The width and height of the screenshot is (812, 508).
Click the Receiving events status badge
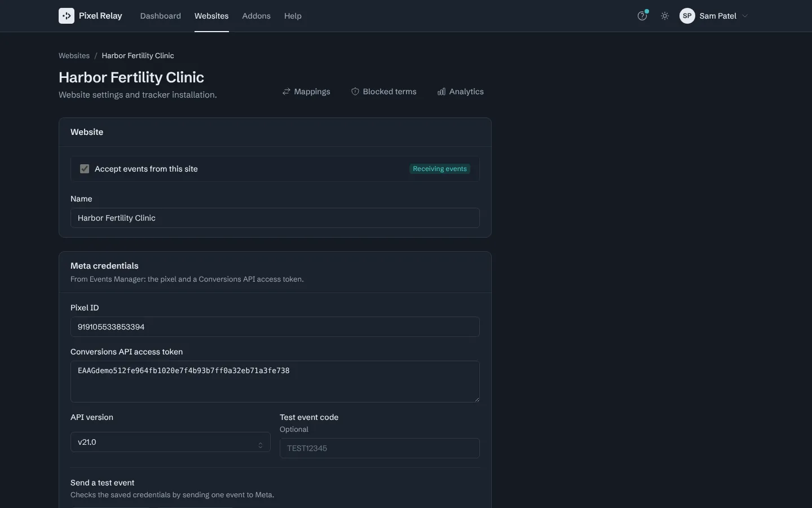tap(440, 169)
